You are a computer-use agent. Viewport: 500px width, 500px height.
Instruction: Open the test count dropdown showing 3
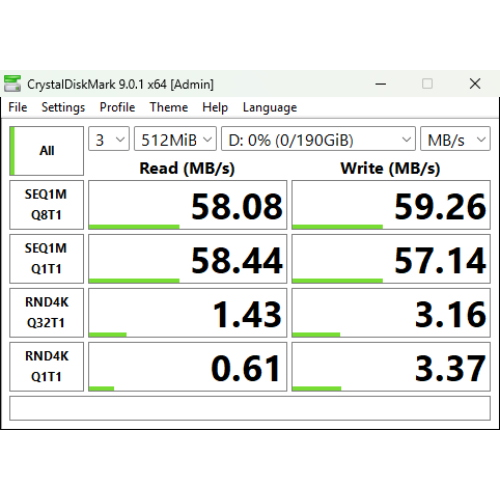(109, 139)
